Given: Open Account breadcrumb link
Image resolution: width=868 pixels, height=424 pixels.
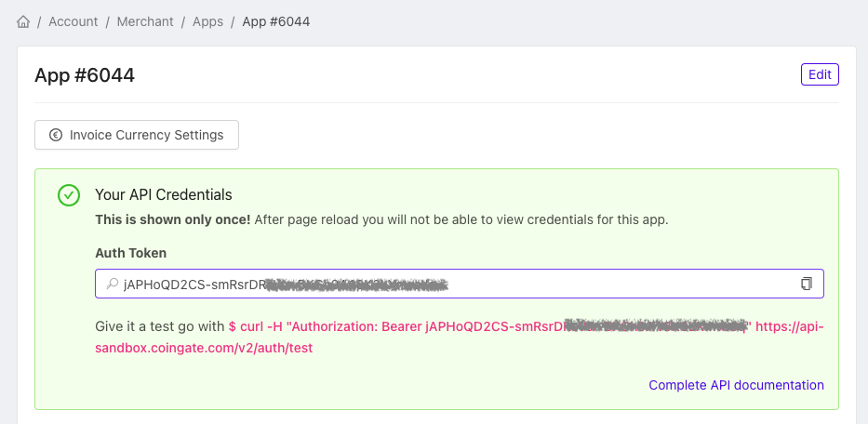Looking at the screenshot, I should click(73, 21).
